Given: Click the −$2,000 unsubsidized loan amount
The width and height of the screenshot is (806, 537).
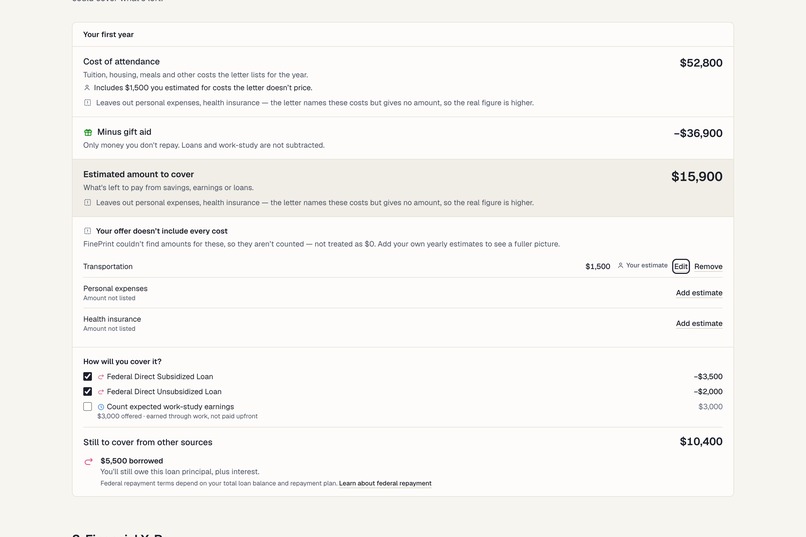Looking at the screenshot, I should pyautogui.click(x=708, y=392).
